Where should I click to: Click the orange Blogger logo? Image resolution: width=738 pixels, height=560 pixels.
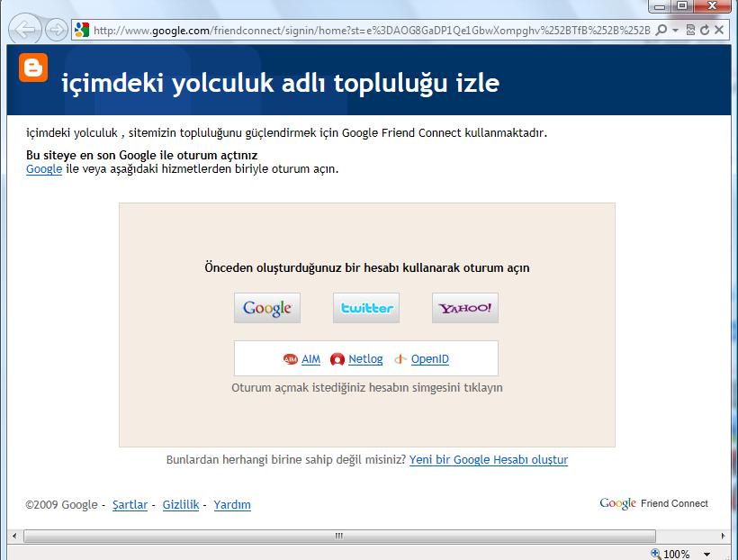coord(33,68)
